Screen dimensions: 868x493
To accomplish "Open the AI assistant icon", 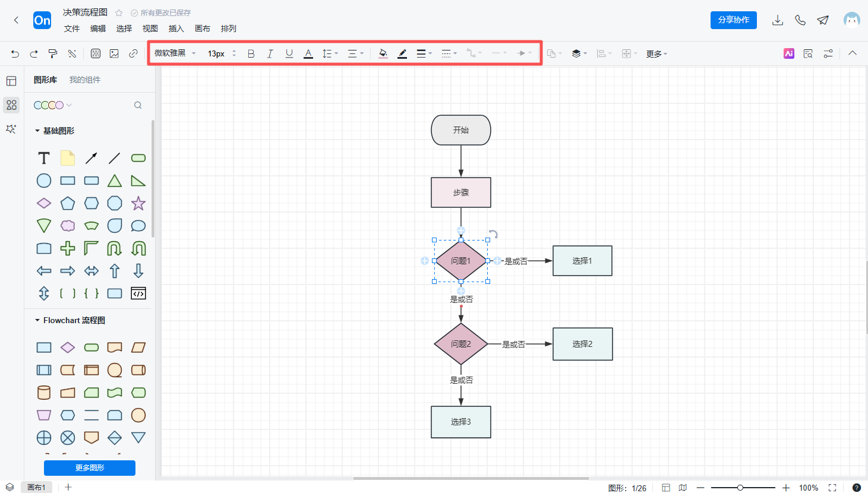I will point(788,53).
